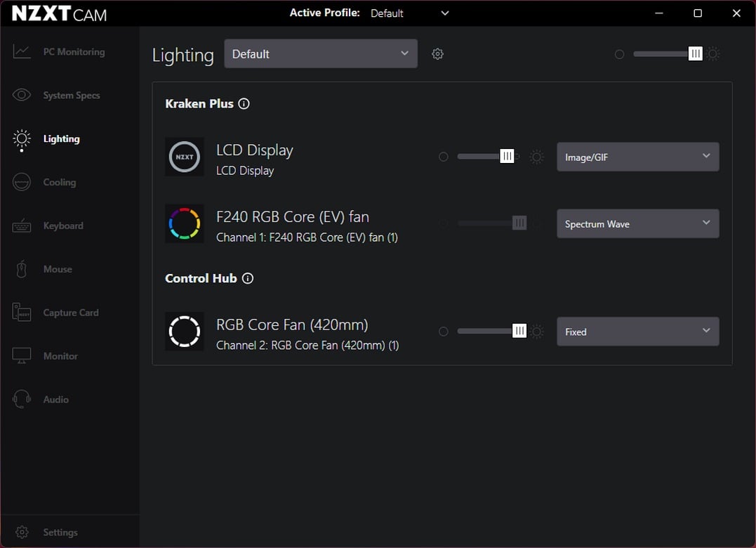Click the Control Hub info icon
This screenshot has height=548, width=756.
click(247, 278)
